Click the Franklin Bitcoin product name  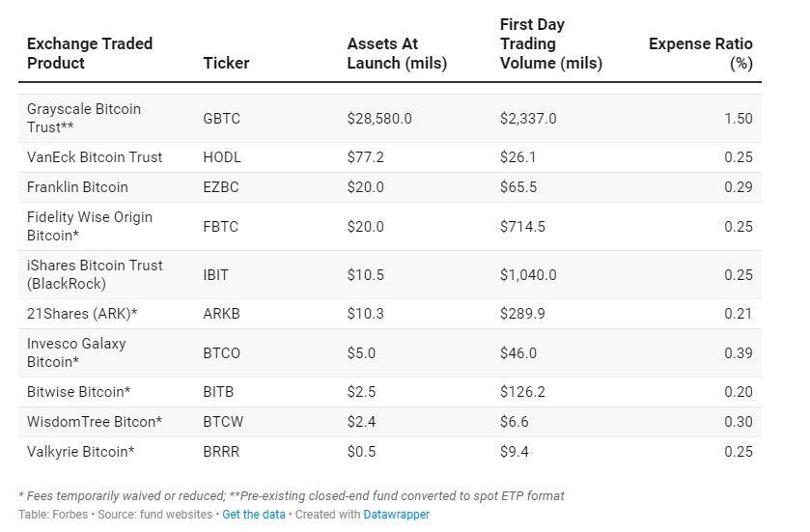pyautogui.click(x=77, y=187)
